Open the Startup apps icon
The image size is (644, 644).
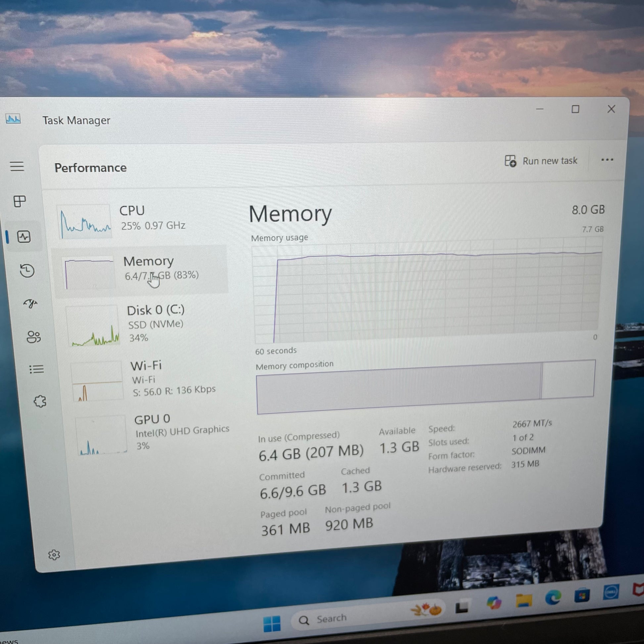pyautogui.click(x=30, y=303)
